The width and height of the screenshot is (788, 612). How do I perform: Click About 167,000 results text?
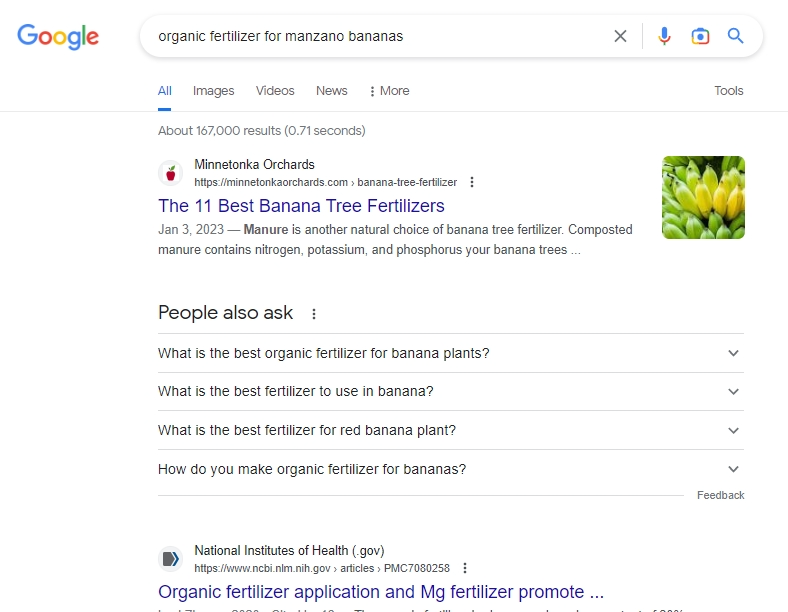point(261,131)
